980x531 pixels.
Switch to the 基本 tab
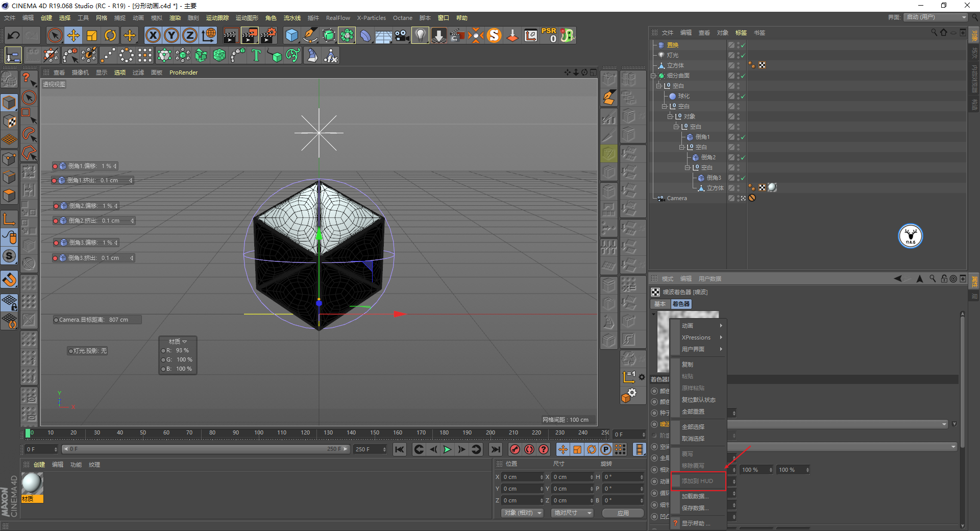point(660,304)
